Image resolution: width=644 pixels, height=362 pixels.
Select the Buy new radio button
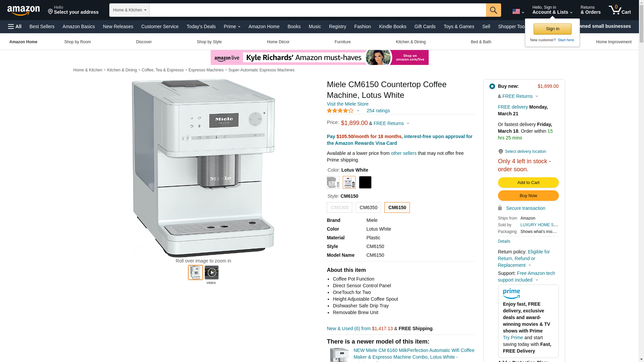click(492, 86)
